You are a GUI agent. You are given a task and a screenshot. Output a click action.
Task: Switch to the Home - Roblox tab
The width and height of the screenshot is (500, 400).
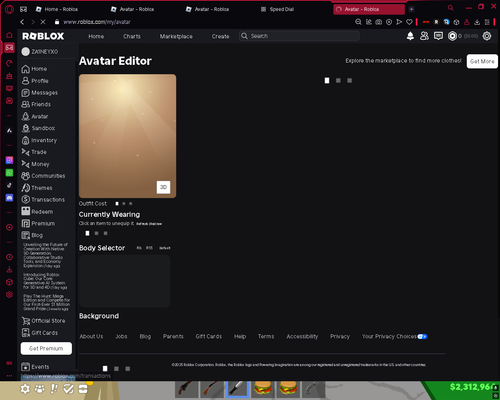57,9
